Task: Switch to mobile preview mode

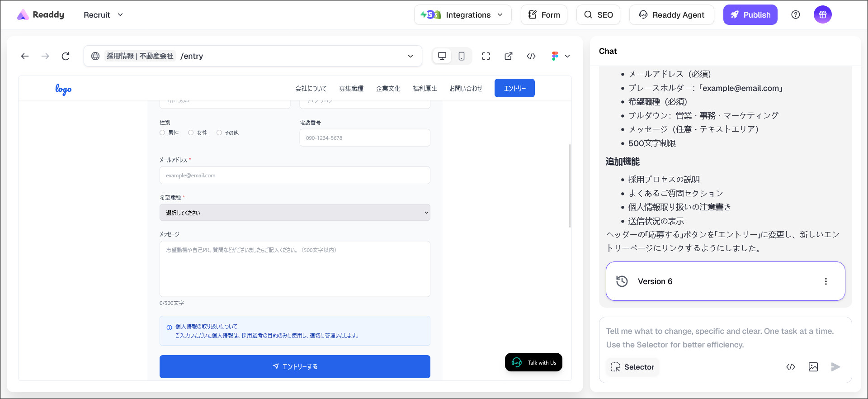Action: click(x=461, y=56)
